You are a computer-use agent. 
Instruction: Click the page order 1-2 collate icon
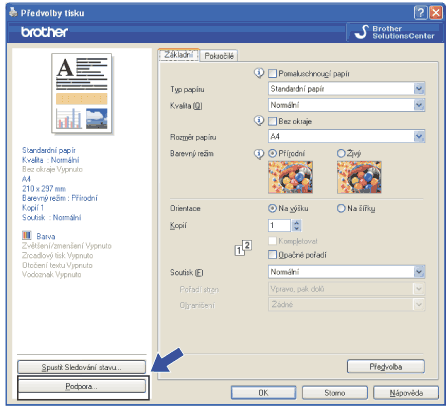[x=243, y=248]
